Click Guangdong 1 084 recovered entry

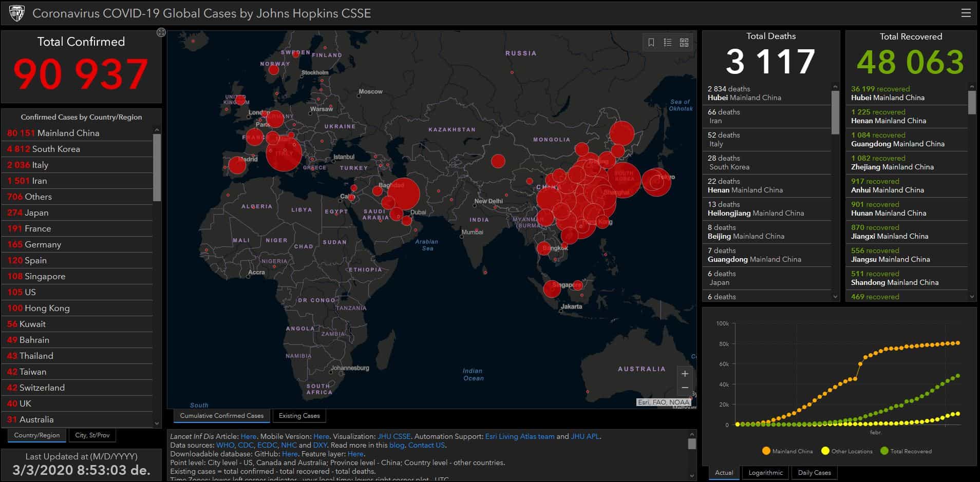[x=907, y=140]
